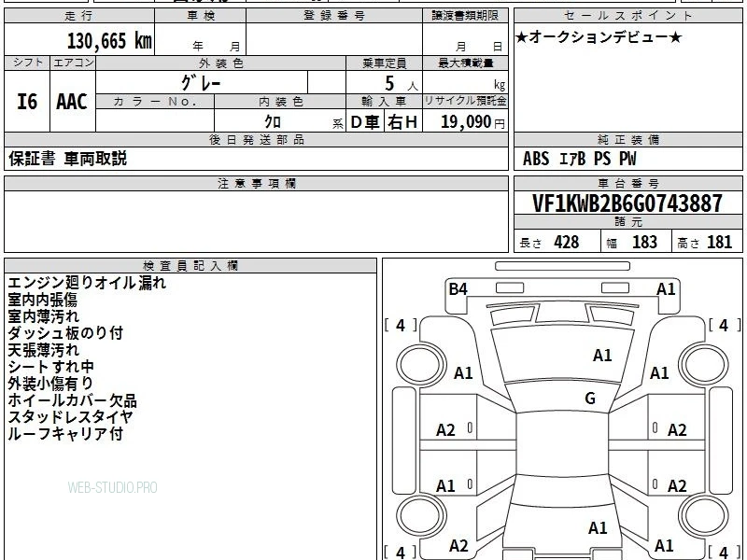
Task: Select the note "室内薄汚れ"
Action: coord(43,316)
